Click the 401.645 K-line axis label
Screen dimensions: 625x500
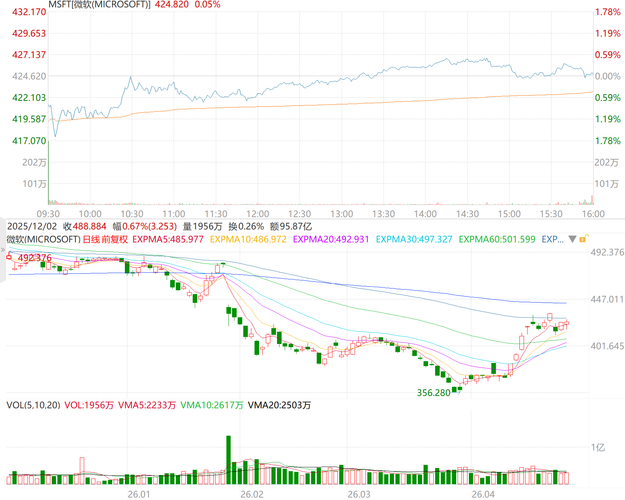[x=607, y=346]
